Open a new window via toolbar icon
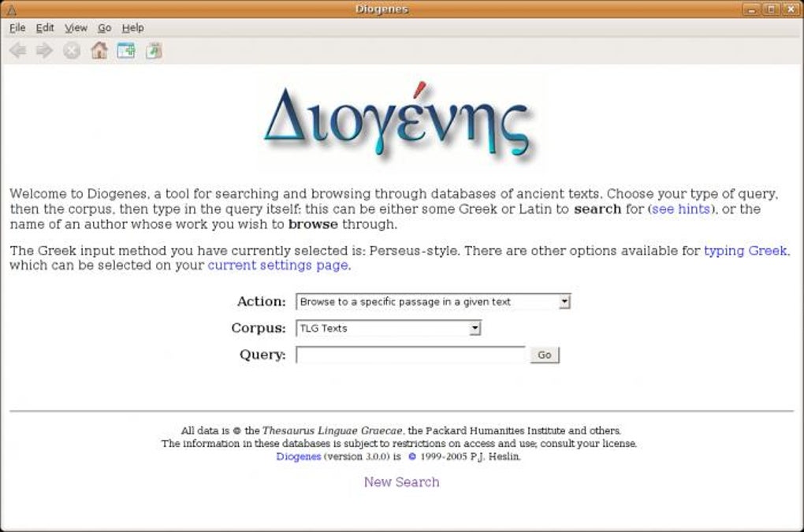The image size is (804, 532). click(x=126, y=50)
